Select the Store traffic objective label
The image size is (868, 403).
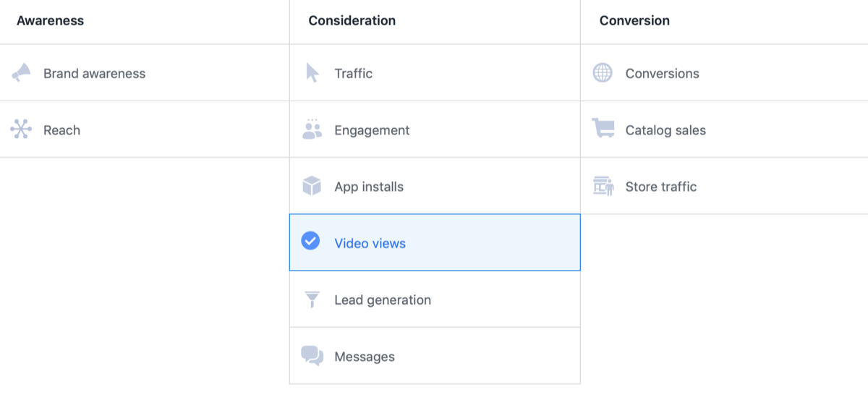point(661,187)
